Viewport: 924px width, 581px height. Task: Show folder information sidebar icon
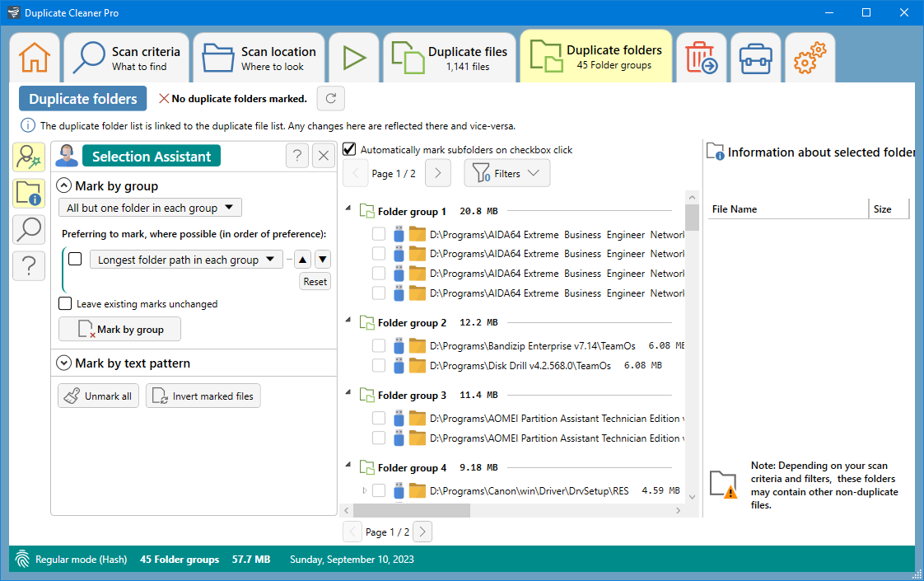click(x=29, y=194)
